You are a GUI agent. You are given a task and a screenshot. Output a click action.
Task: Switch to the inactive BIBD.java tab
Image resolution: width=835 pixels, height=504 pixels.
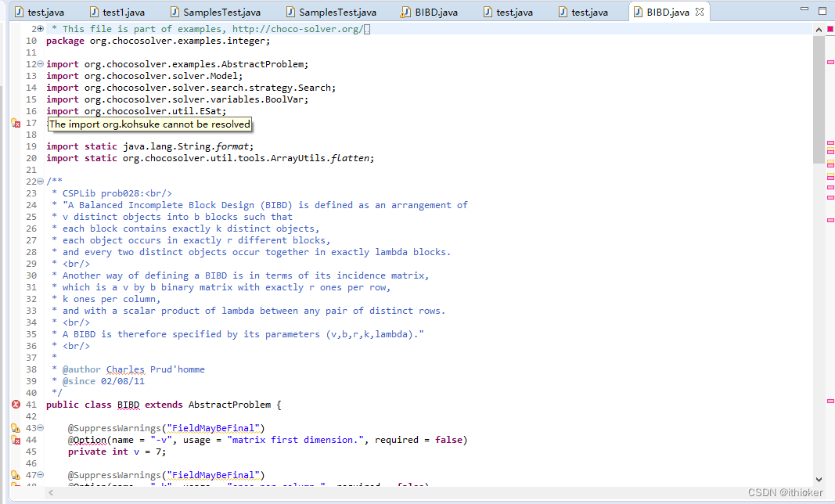point(430,12)
